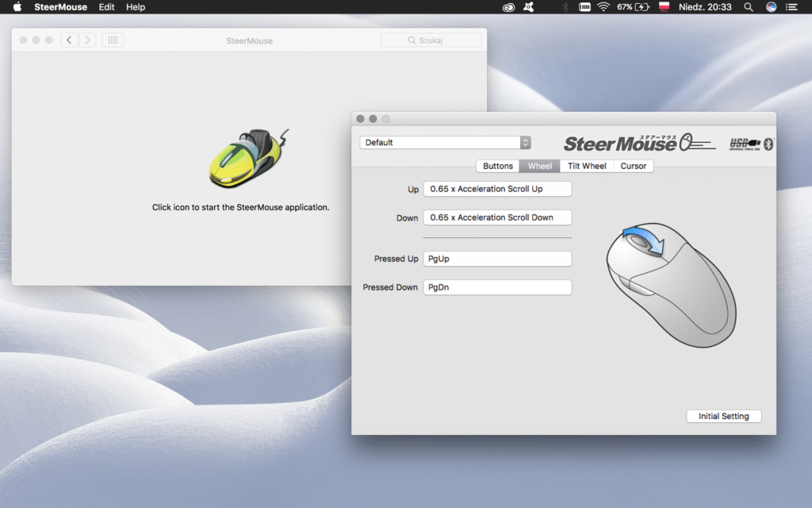Switch to the Buttons tab
812x508 pixels.
(x=497, y=166)
